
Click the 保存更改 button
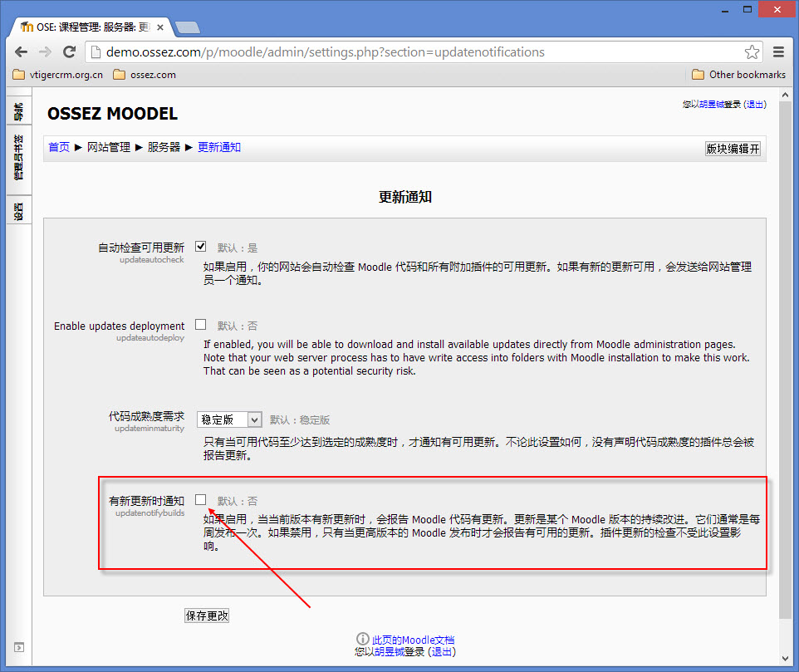(207, 616)
